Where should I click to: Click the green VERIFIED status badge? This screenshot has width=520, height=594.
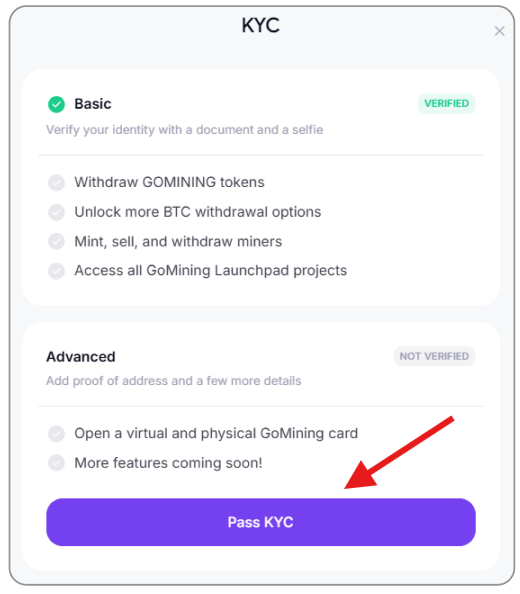pyautogui.click(x=447, y=103)
